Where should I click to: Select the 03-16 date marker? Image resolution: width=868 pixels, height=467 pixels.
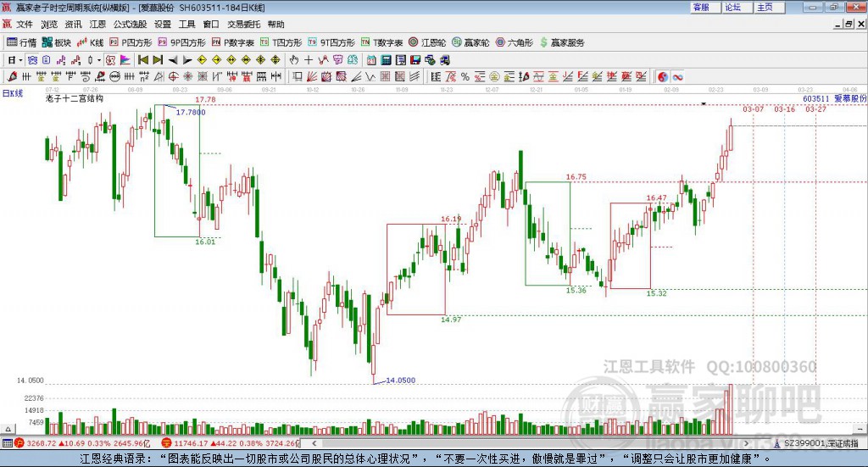[784, 109]
